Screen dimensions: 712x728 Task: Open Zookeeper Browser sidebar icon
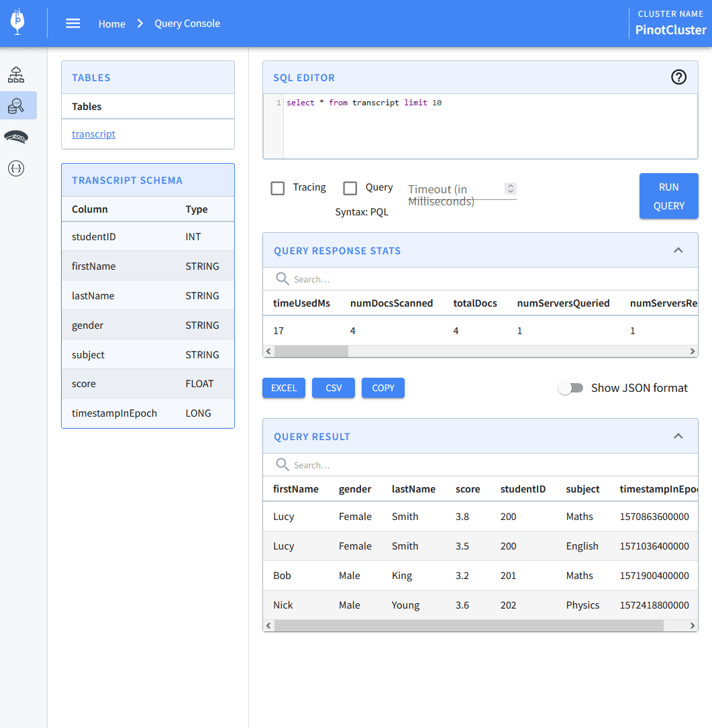pos(16,137)
